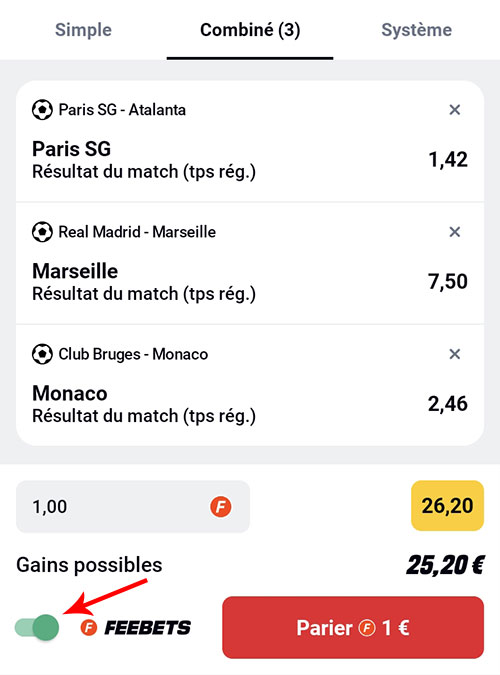Remove the Paris SG - Atalanta selection

coord(454,110)
